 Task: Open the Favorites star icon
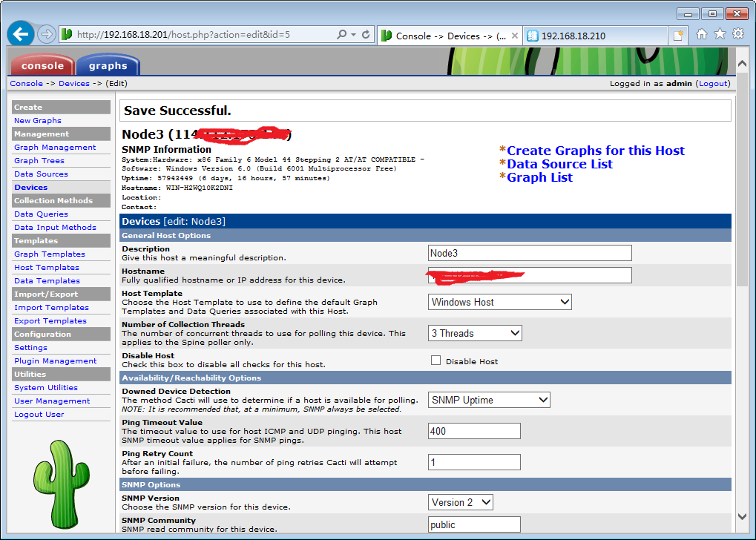click(720, 34)
